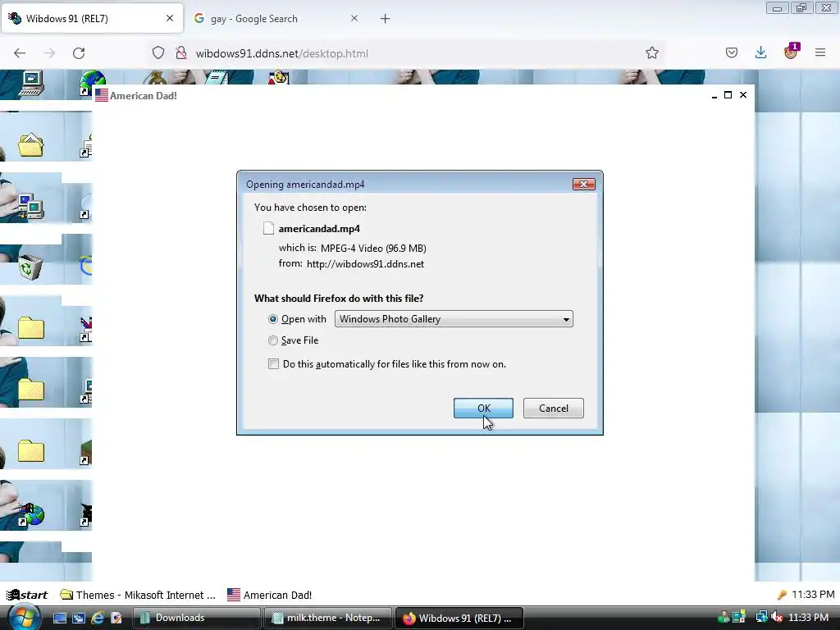Click Show Desktop quick launch icon
Image resolution: width=840 pixels, height=630 pixels.
(59, 618)
